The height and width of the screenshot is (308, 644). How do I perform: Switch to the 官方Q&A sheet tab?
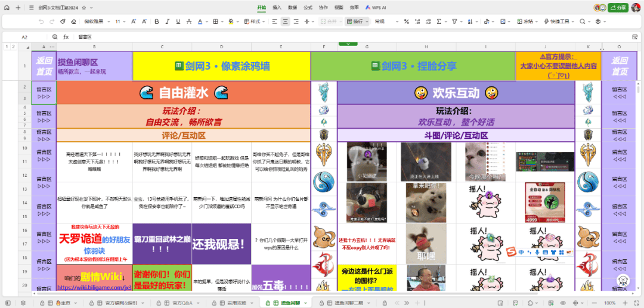[178, 303]
